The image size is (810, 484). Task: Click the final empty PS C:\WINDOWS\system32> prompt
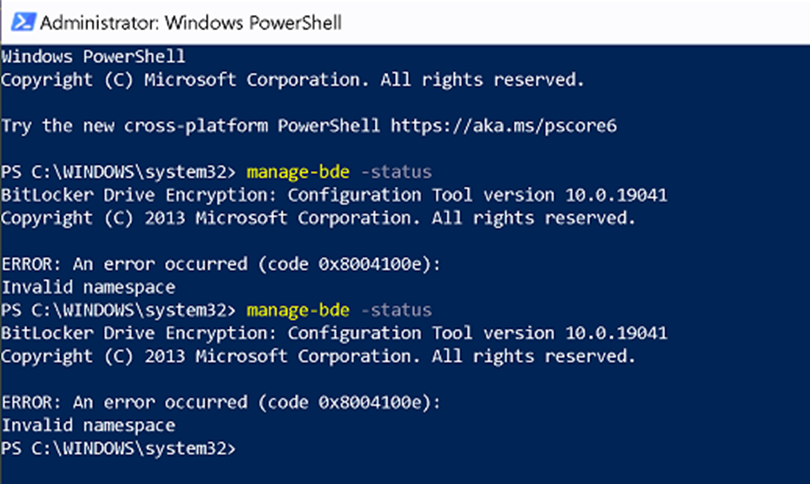point(118,449)
